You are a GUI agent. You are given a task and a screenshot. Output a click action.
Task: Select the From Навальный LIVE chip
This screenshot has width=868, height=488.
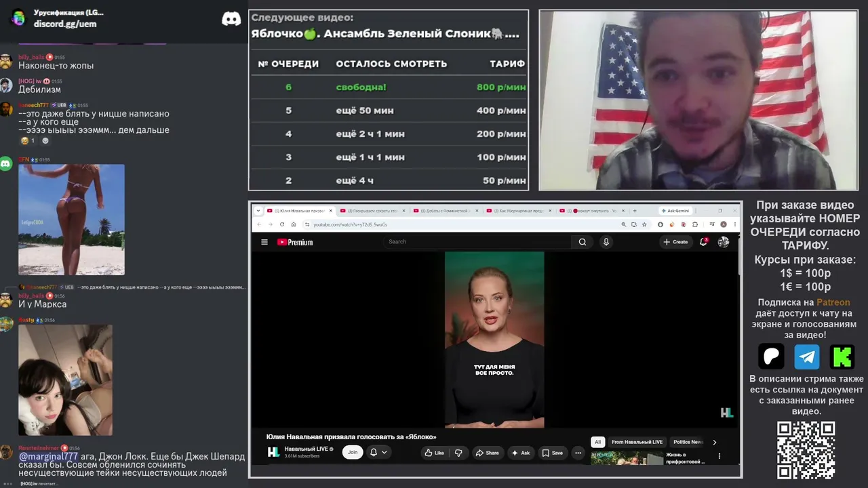tap(637, 442)
